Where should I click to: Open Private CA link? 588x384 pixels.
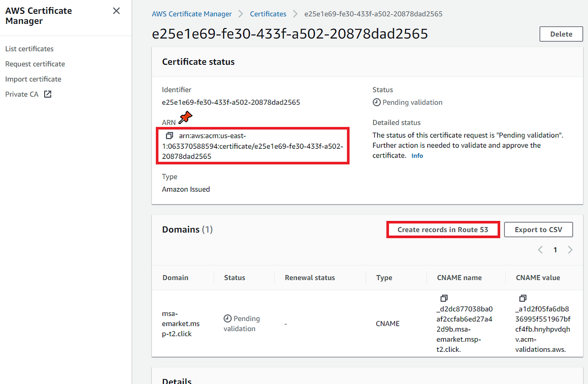click(x=22, y=94)
